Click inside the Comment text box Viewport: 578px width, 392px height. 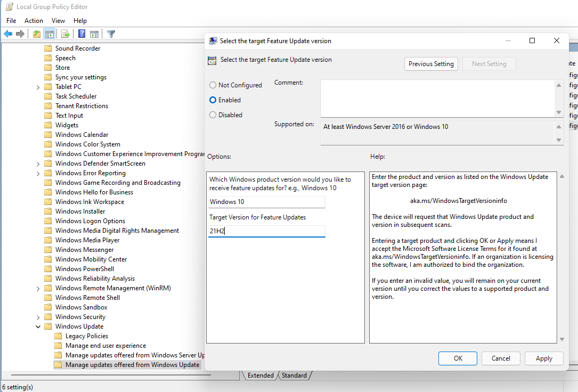pos(437,99)
